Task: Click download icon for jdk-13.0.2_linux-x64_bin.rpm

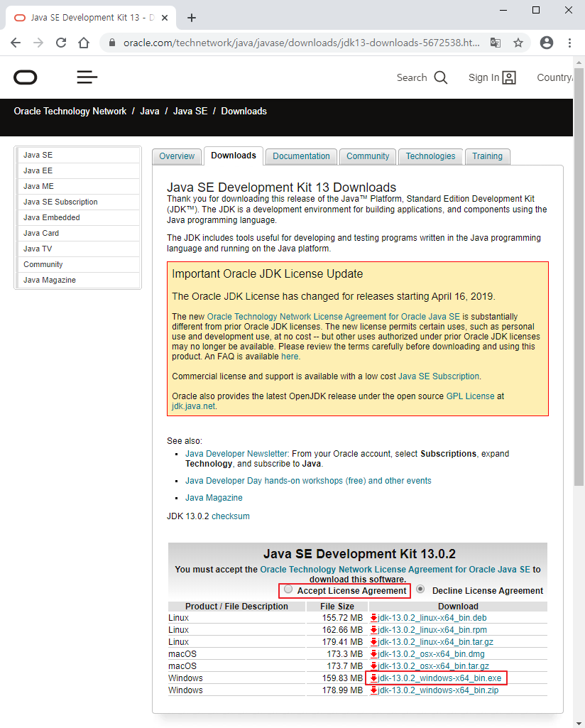Action: pos(373,629)
